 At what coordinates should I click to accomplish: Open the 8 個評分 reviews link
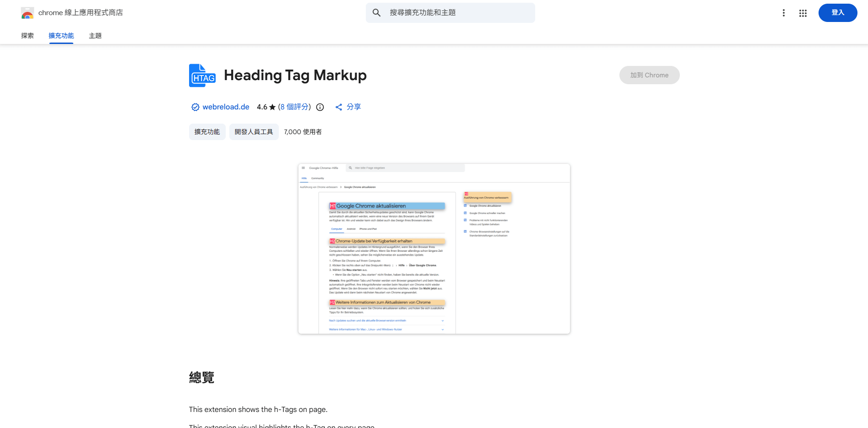point(294,107)
